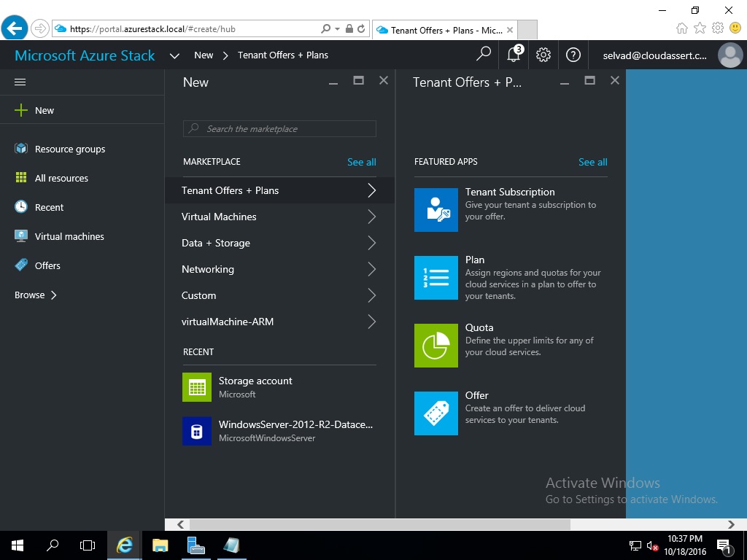This screenshot has width=747, height=560.
Task: Toggle the hamburger menu in sidebar
Action: click(x=20, y=82)
